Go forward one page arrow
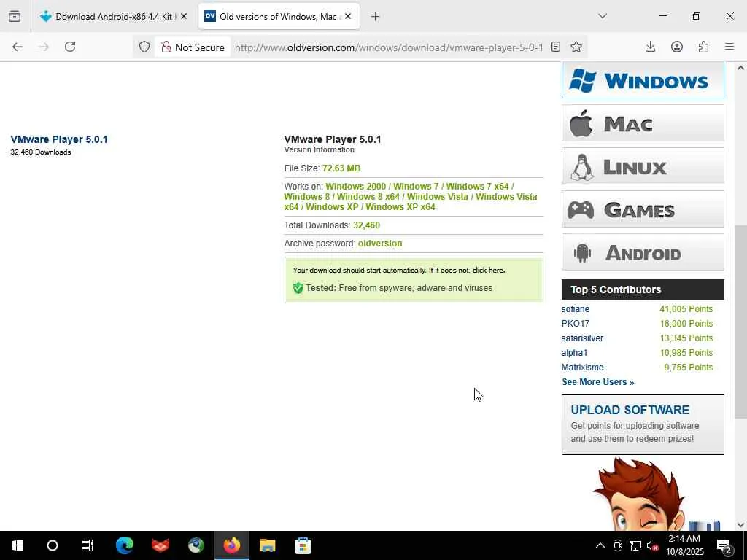 [x=44, y=47]
